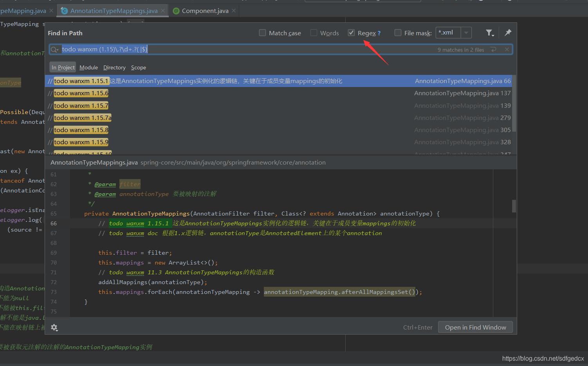588x366 pixels.
Task: Click the highlighted filter param in preview
Action: [130, 184]
